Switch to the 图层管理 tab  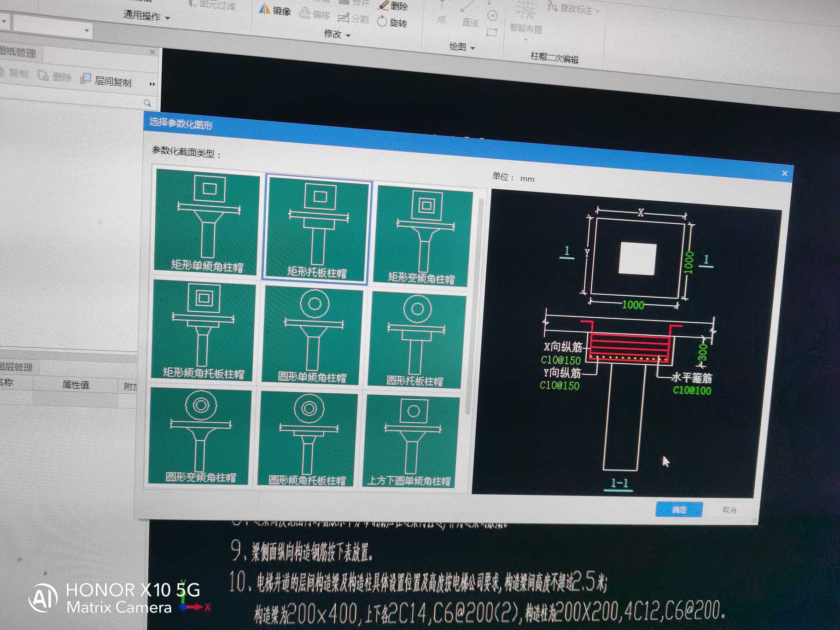[x=17, y=367]
